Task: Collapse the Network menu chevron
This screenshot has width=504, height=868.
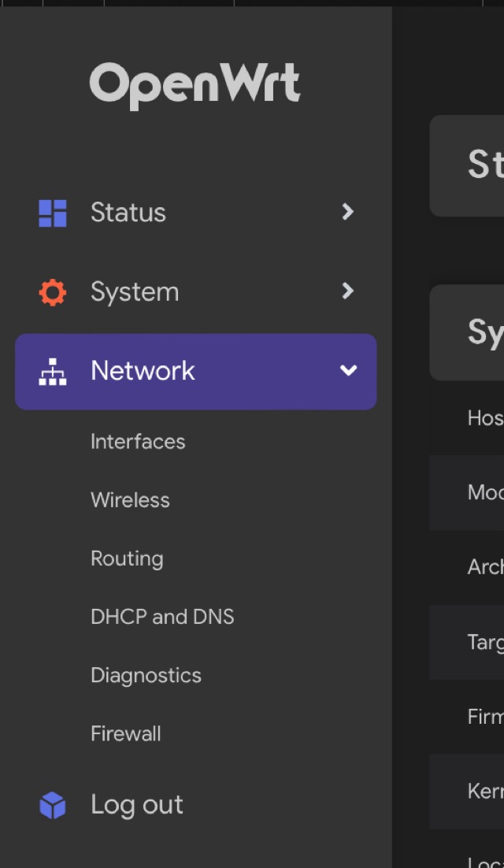Action: (348, 370)
